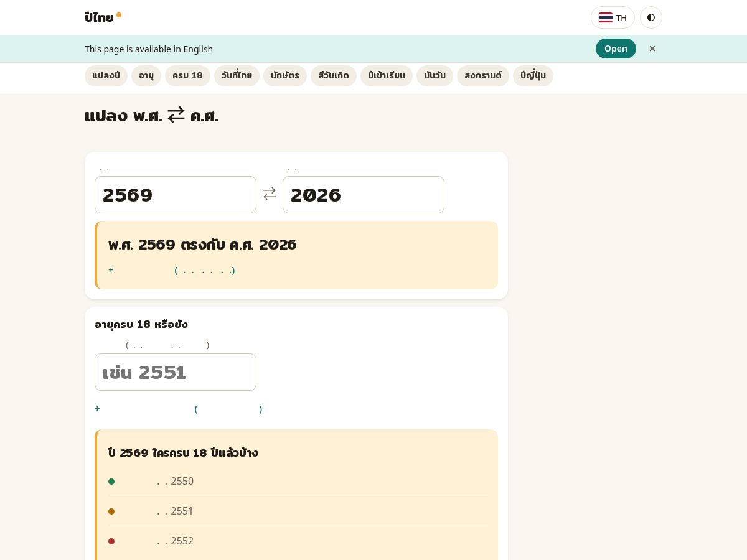Dismiss the English availability banner

coord(652,49)
